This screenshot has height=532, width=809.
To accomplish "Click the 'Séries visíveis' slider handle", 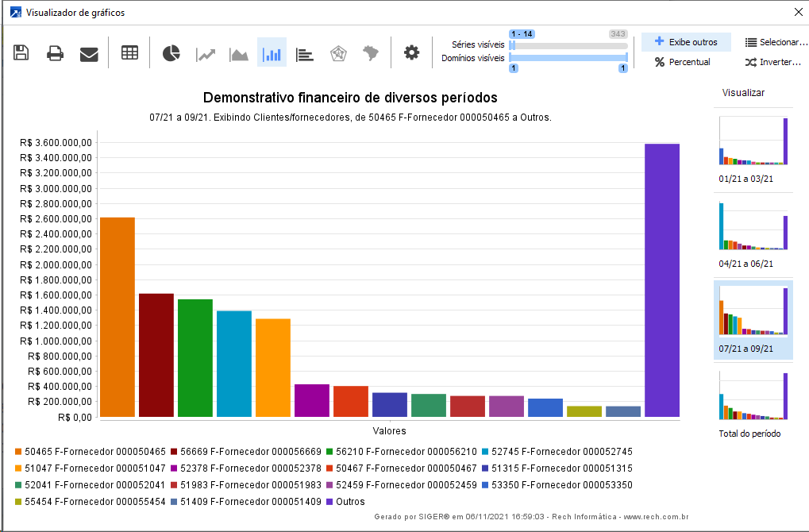I will tap(513, 45).
